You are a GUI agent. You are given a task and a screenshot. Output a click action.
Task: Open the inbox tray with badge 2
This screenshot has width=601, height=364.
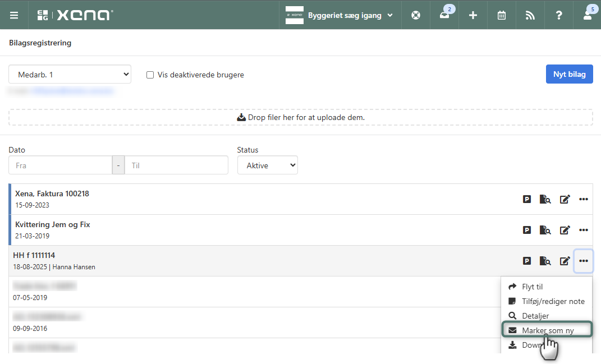(x=444, y=15)
